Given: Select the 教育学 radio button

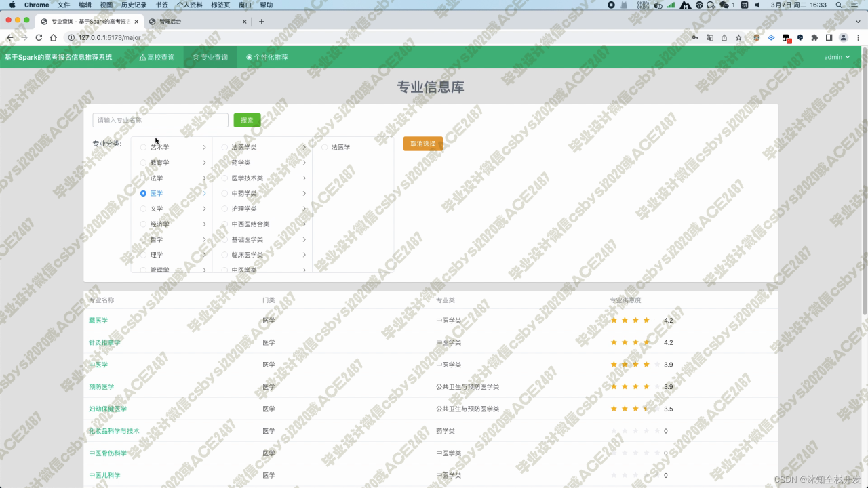Looking at the screenshot, I should [x=143, y=163].
